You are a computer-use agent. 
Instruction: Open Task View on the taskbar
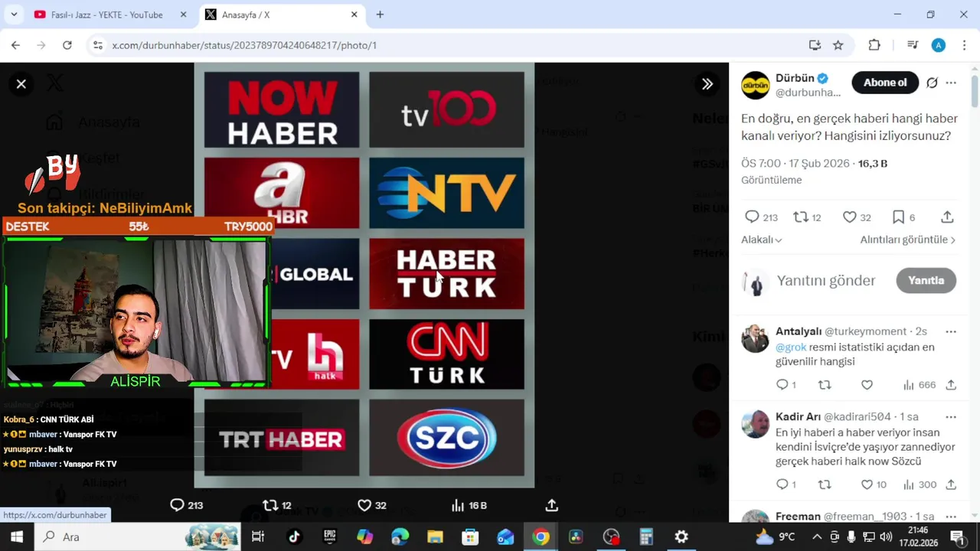coord(258,536)
